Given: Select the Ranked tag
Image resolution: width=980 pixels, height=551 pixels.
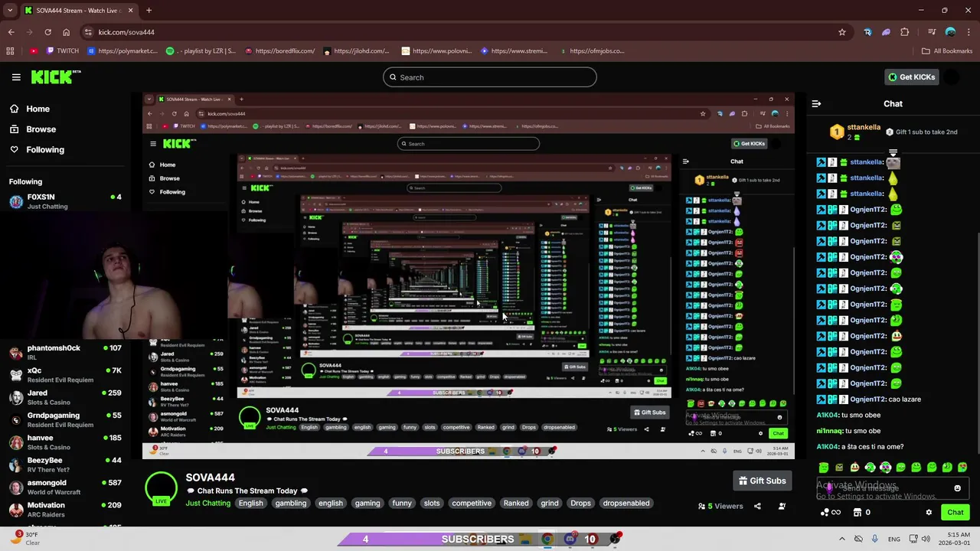Looking at the screenshot, I should (516, 503).
